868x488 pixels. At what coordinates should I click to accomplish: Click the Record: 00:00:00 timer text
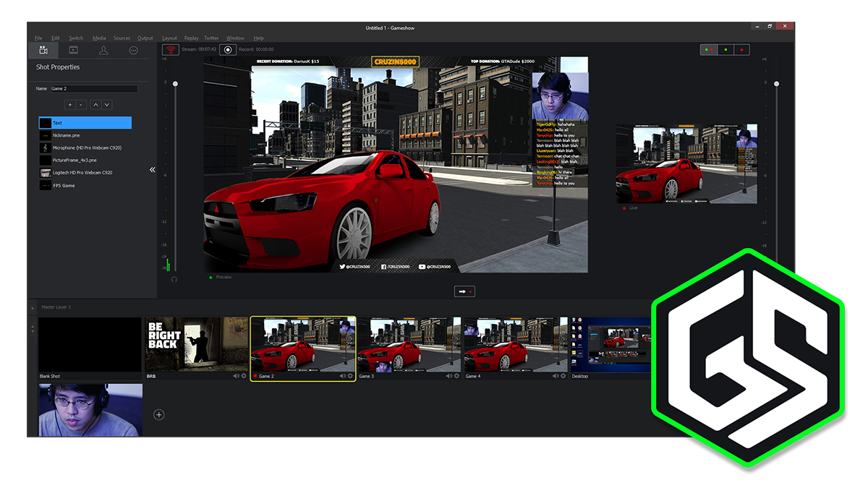click(256, 50)
